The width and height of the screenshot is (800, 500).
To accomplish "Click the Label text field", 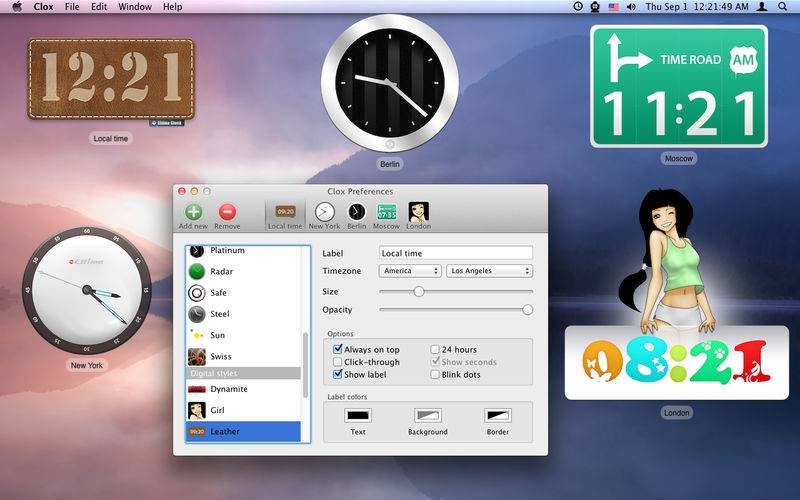I will [x=455, y=253].
